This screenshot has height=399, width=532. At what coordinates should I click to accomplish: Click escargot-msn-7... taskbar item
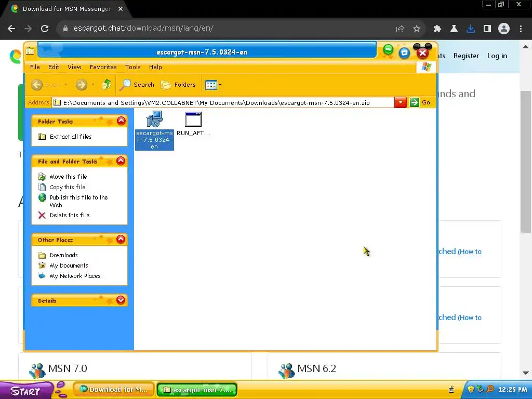point(197,390)
